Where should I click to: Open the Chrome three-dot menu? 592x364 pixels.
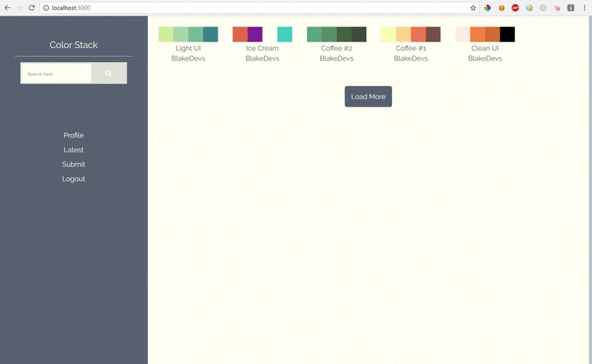pyautogui.click(x=585, y=7)
